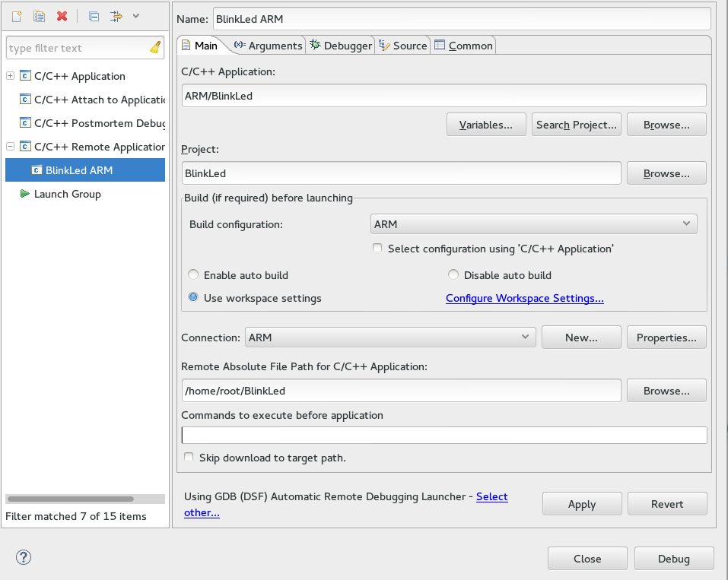
Task: Switch to the Debugger tab
Action: coord(341,46)
